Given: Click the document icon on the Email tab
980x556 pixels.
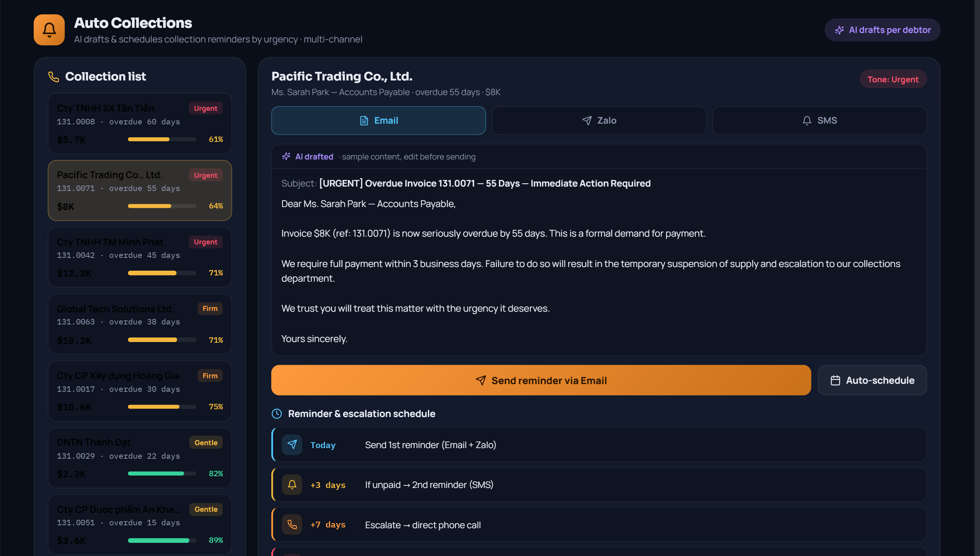Looking at the screenshot, I should pos(364,121).
